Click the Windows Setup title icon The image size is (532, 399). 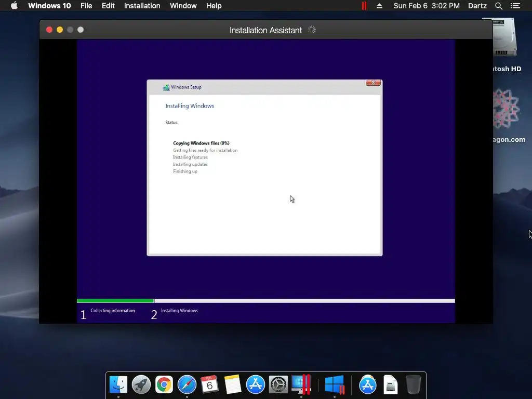pos(166,87)
